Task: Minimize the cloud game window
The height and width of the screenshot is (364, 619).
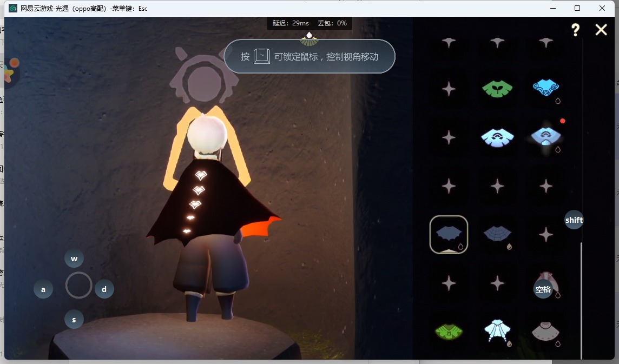Action: [x=553, y=8]
